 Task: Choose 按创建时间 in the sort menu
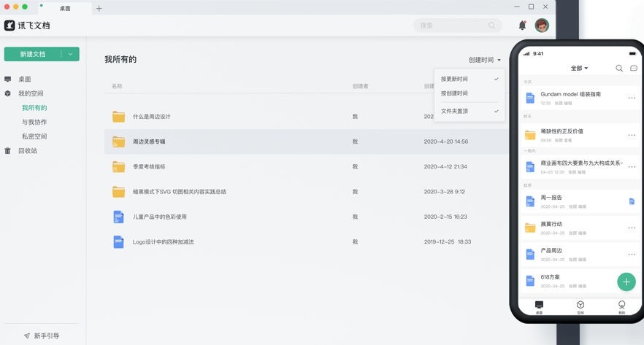point(469,93)
